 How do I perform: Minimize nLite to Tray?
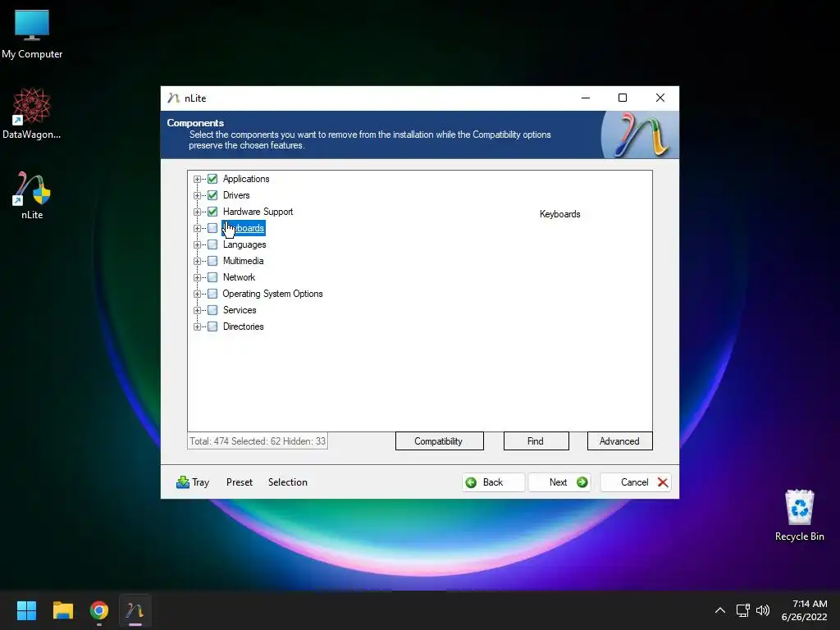[x=193, y=482]
